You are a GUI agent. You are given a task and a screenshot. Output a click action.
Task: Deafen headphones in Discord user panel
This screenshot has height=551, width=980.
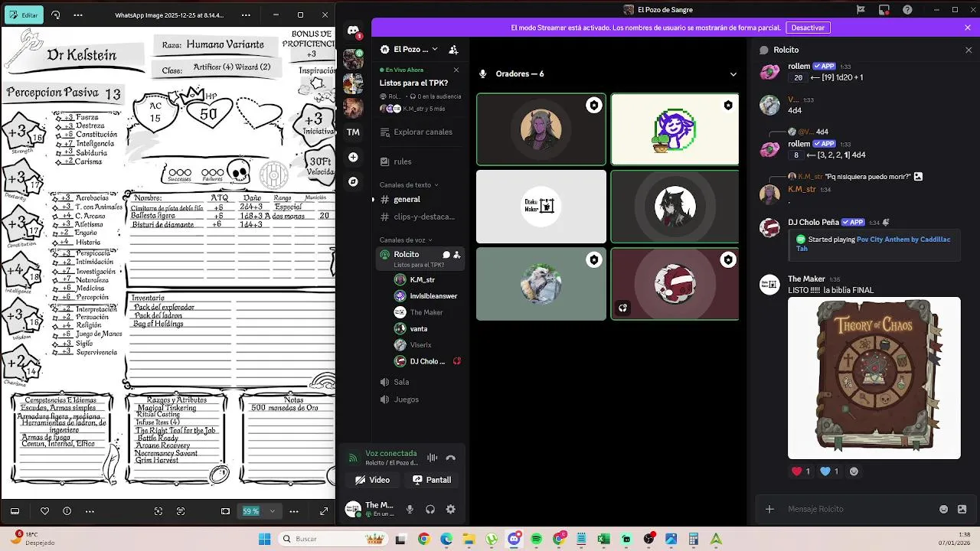[430, 509]
